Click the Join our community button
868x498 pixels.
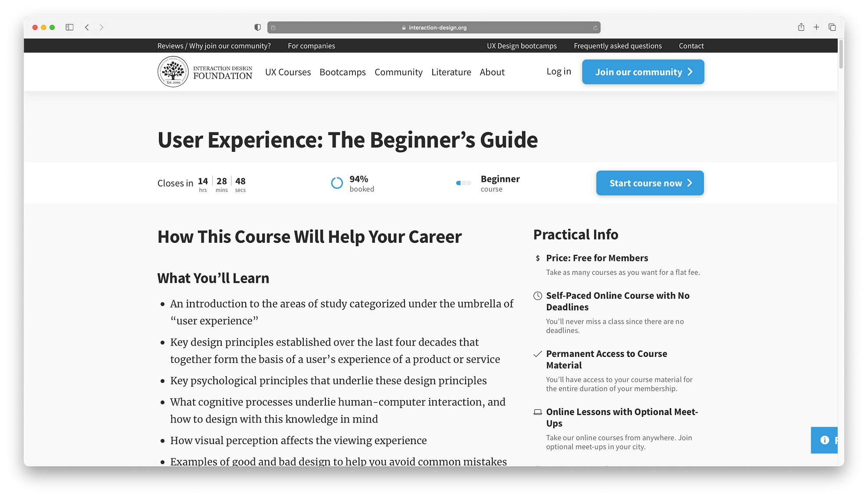pos(643,72)
